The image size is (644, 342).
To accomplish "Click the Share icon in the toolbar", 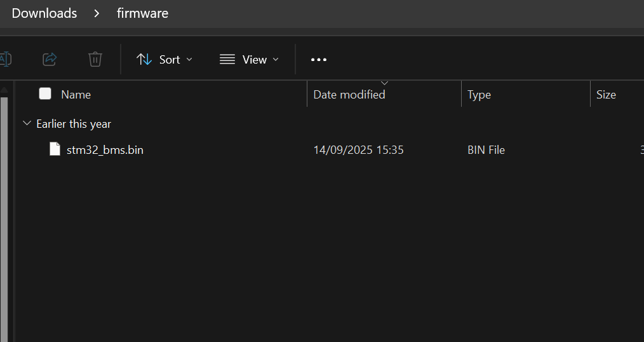I will click(x=50, y=59).
